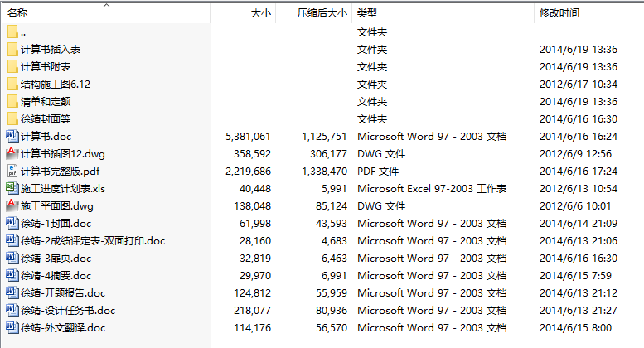
Task: Click compressed size 1,125,751
Action: click(324, 136)
